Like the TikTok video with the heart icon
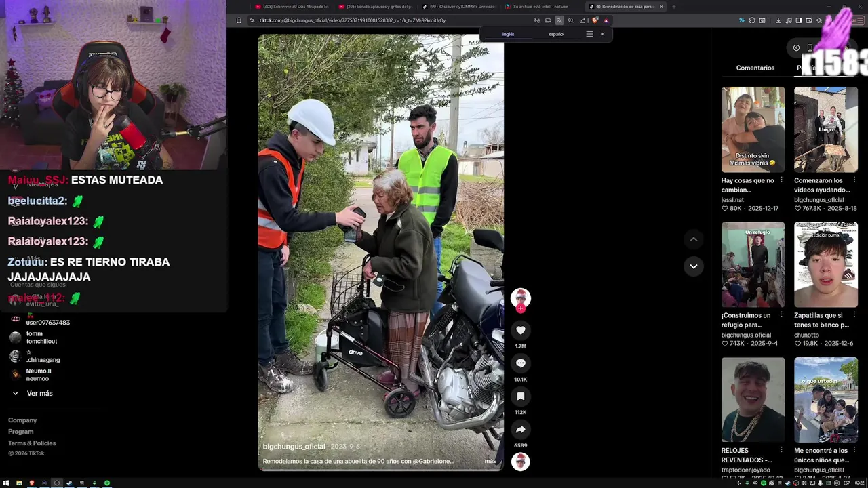Image resolution: width=868 pixels, height=488 pixels. click(520, 330)
